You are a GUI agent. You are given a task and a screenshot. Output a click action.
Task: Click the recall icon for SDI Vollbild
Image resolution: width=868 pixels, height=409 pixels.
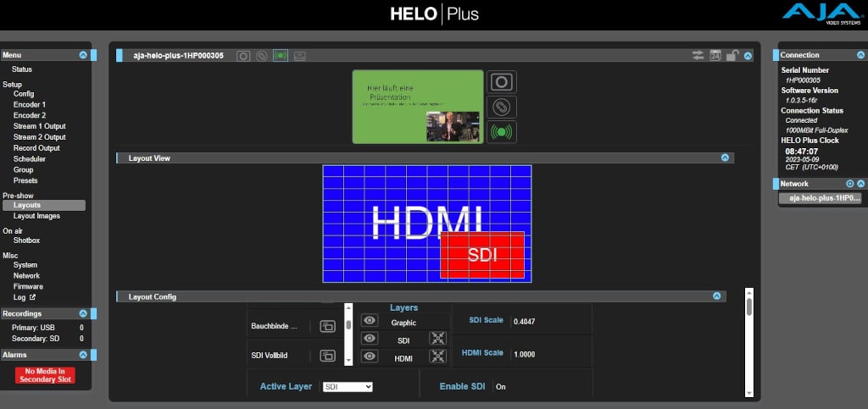(327, 356)
